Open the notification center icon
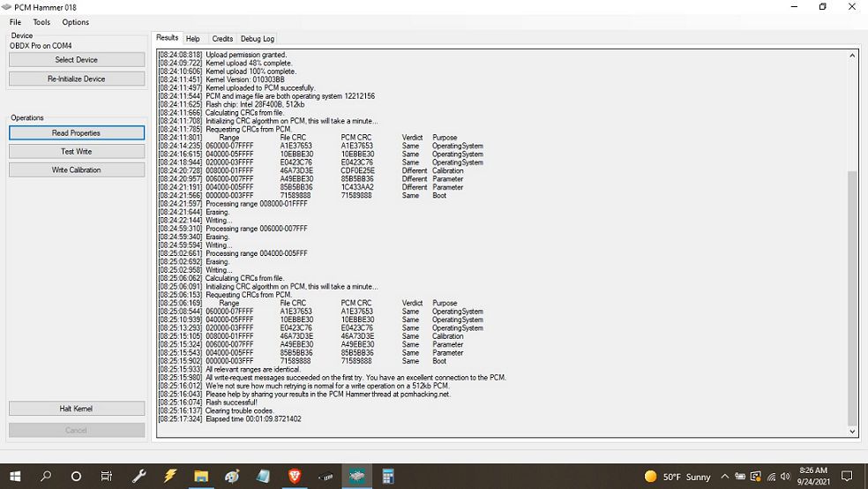Viewport: 868px width, 489px height. point(847,477)
